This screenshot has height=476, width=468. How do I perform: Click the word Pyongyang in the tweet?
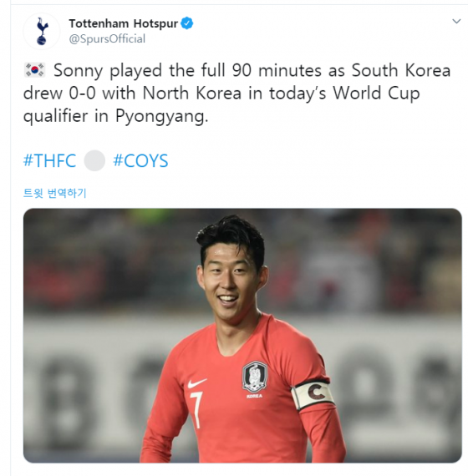click(161, 116)
